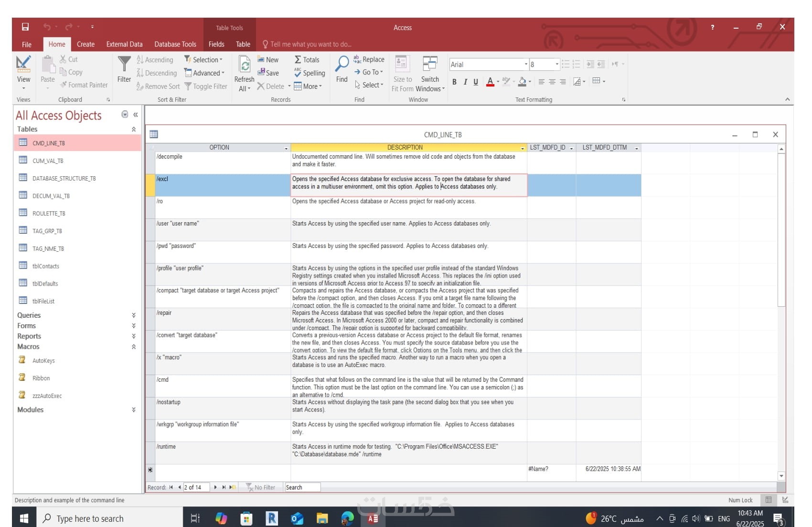Image resolution: width=812 pixels, height=527 pixels.
Task: Click the Cut scissors icon
Action: tap(63, 59)
